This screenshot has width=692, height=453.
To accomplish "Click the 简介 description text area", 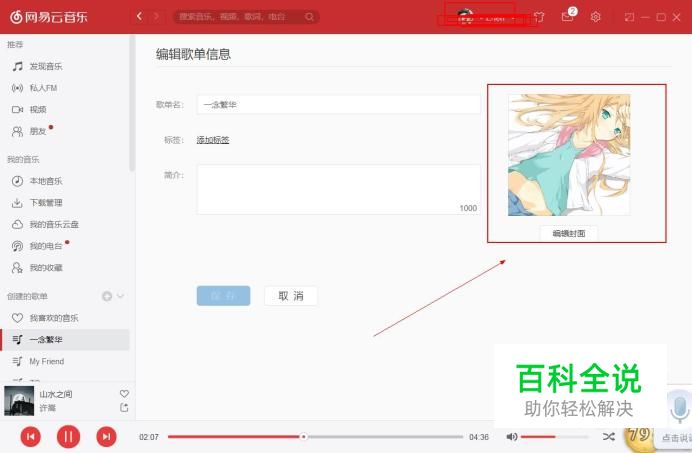I will [338, 189].
